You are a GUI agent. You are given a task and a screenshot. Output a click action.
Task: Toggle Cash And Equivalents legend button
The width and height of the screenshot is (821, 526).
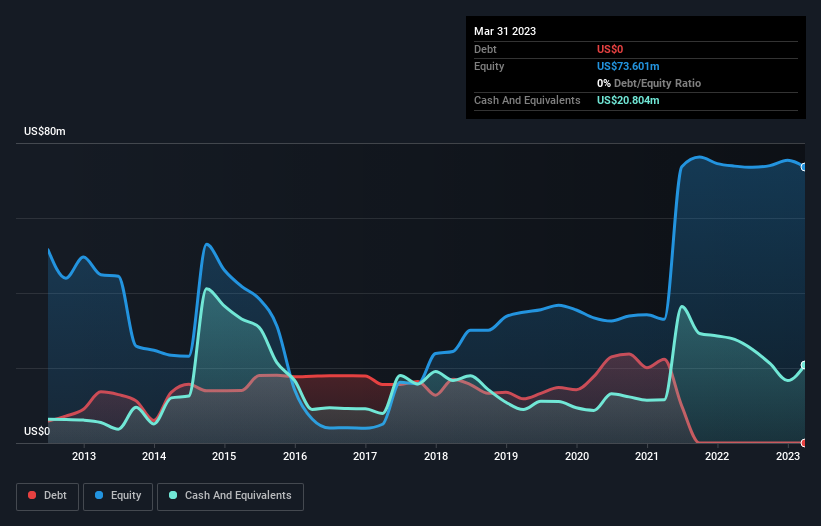coord(230,496)
